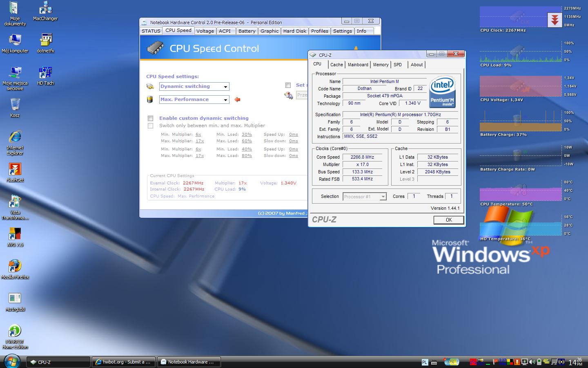Launch EVEREST Home Edition shortcut
The image size is (588, 368).
tap(15, 337)
